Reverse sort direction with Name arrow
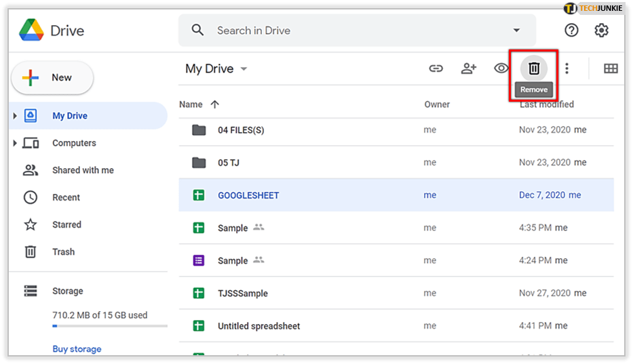This screenshot has height=364, width=633. 215,104
